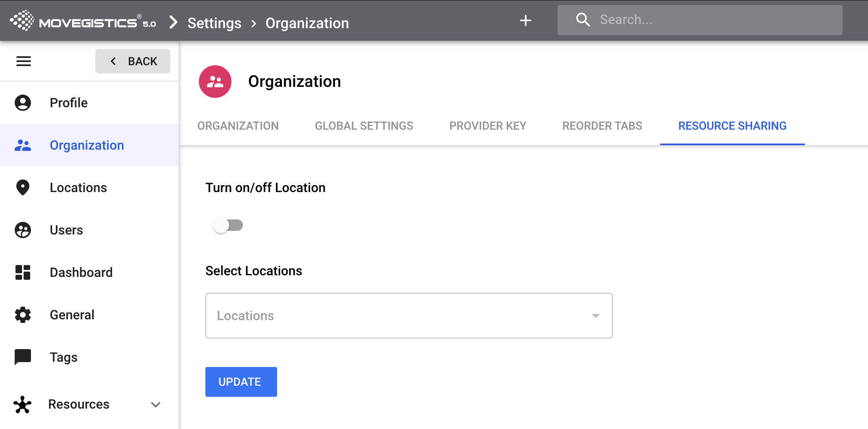Click the Locations dropdown arrow

coord(595,316)
